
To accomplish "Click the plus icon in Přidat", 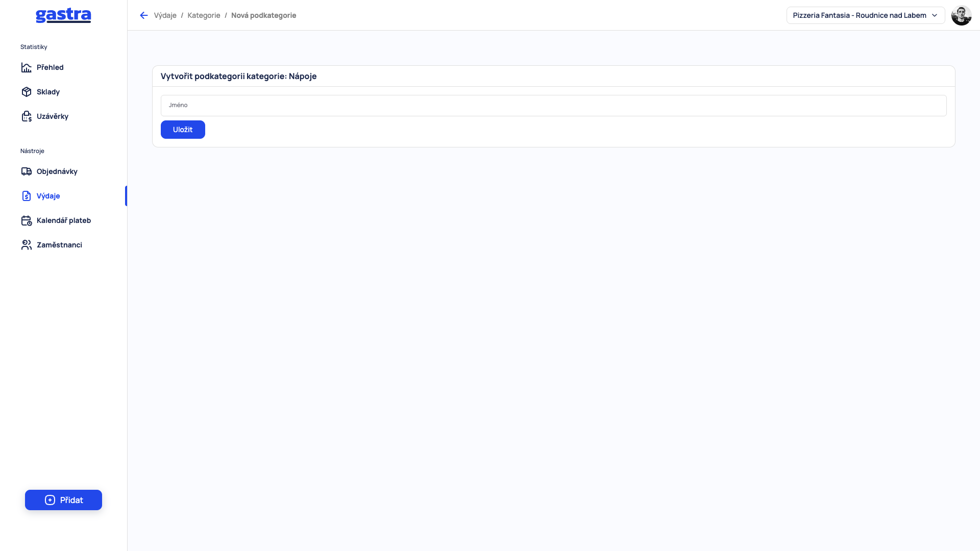I will [50, 500].
